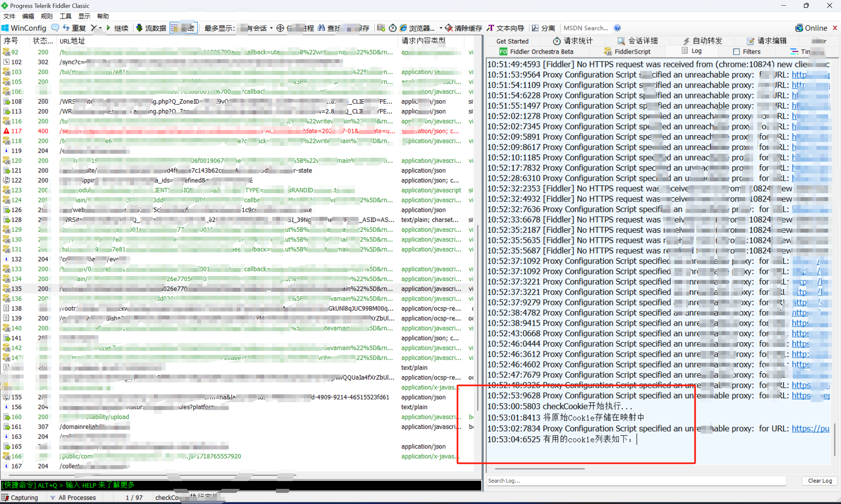Open the 文件 menu

(9, 16)
